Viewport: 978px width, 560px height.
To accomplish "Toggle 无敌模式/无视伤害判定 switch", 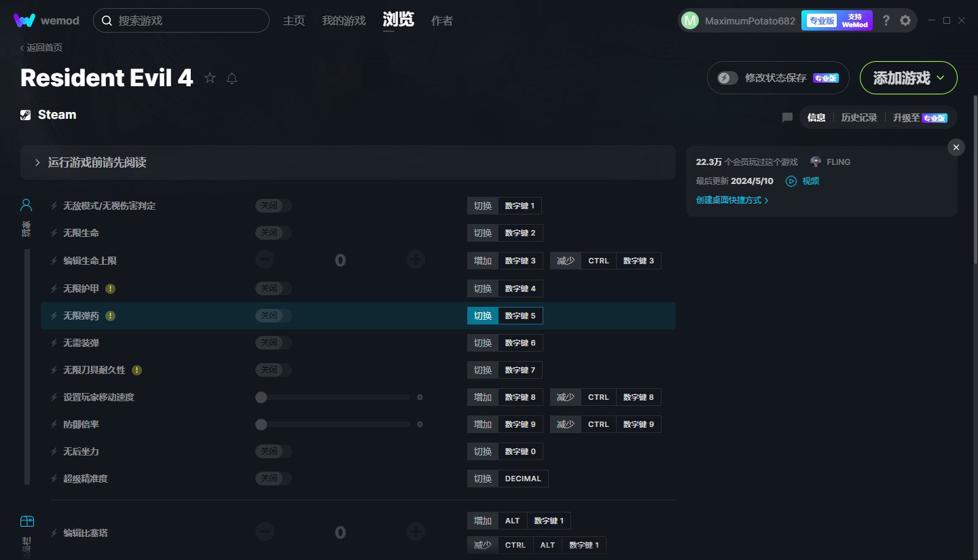I will coord(274,206).
